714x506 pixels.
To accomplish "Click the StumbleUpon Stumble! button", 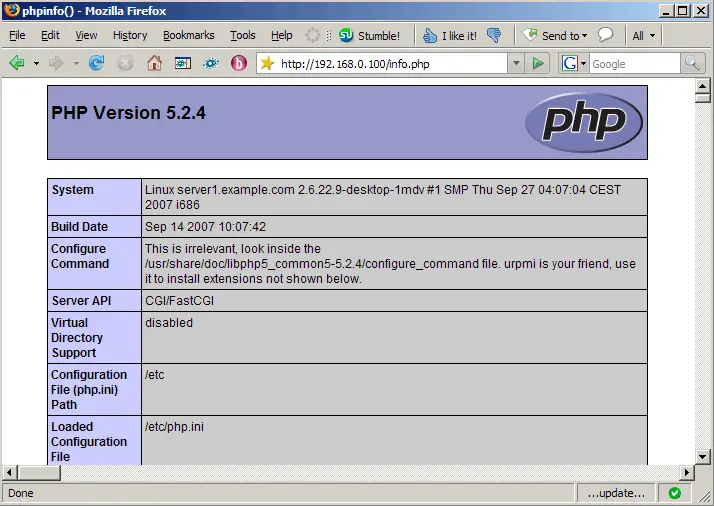I will tap(369, 36).
